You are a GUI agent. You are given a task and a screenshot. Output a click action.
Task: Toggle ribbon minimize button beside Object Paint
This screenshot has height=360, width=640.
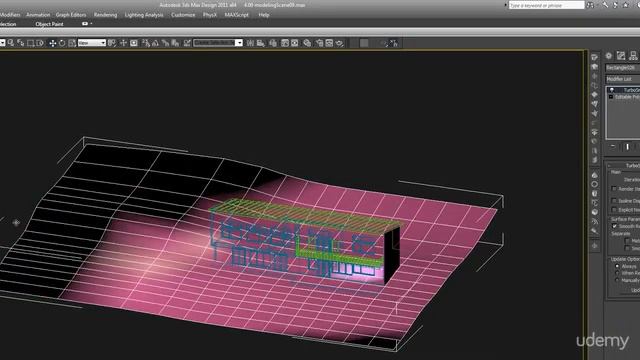click(x=84, y=24)
